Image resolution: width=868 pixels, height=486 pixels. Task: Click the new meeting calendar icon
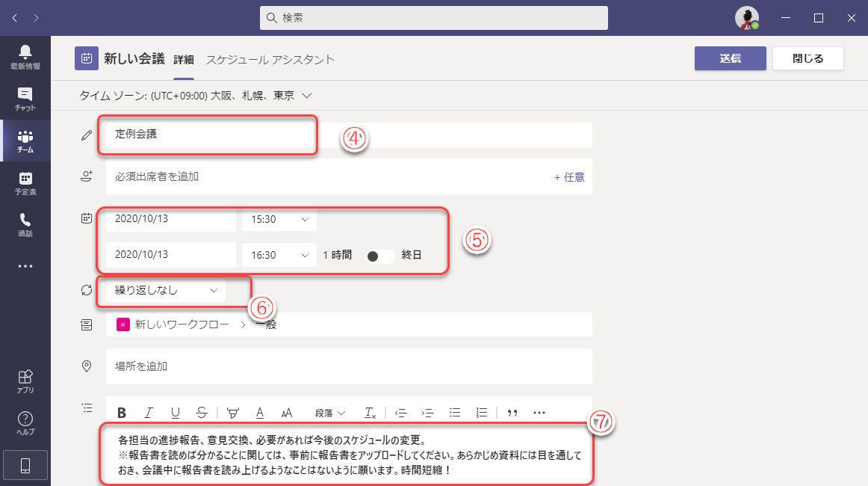tap(87, 58)
